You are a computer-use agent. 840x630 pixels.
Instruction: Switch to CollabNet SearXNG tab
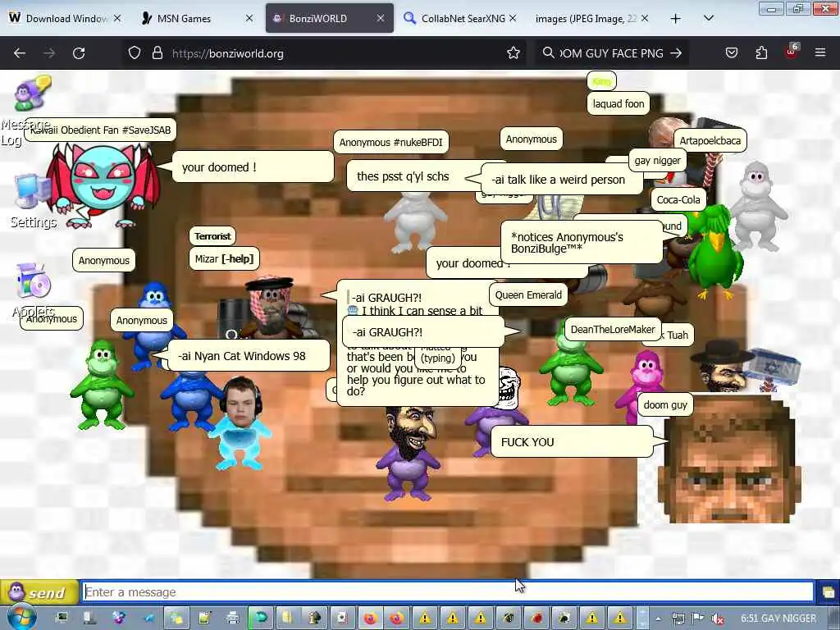461,18
